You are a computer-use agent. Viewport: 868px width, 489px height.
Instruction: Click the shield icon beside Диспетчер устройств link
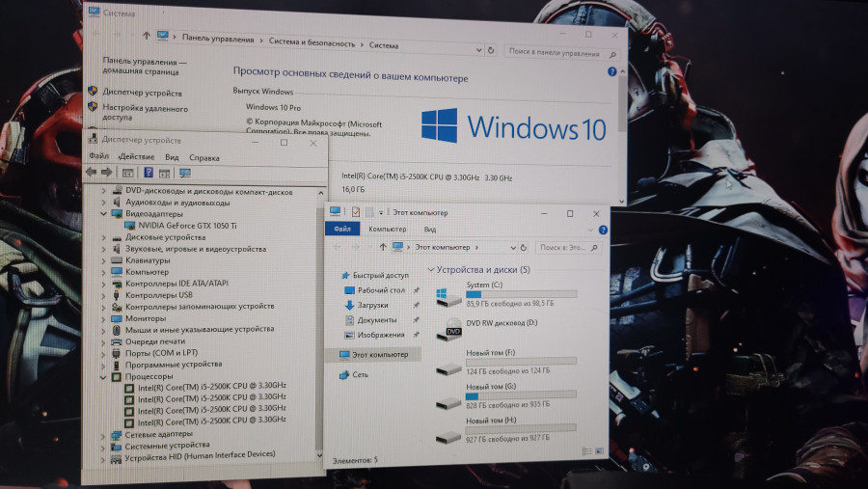[93, 91]
